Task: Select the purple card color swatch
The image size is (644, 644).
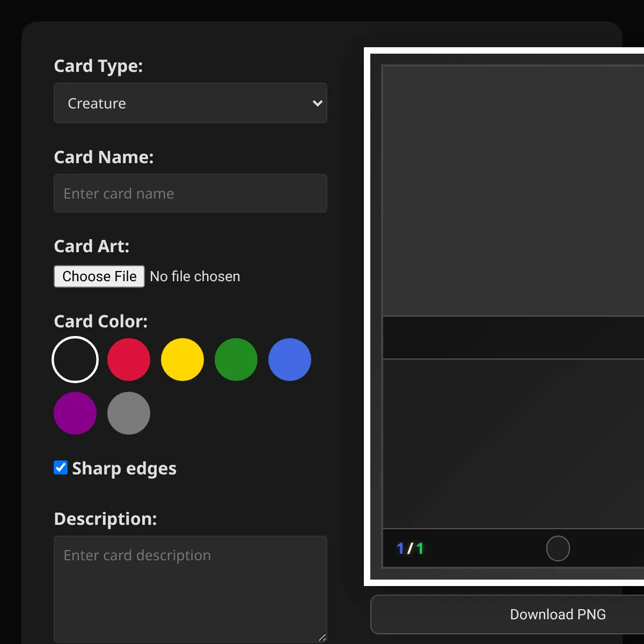Action: click(75, 413)
